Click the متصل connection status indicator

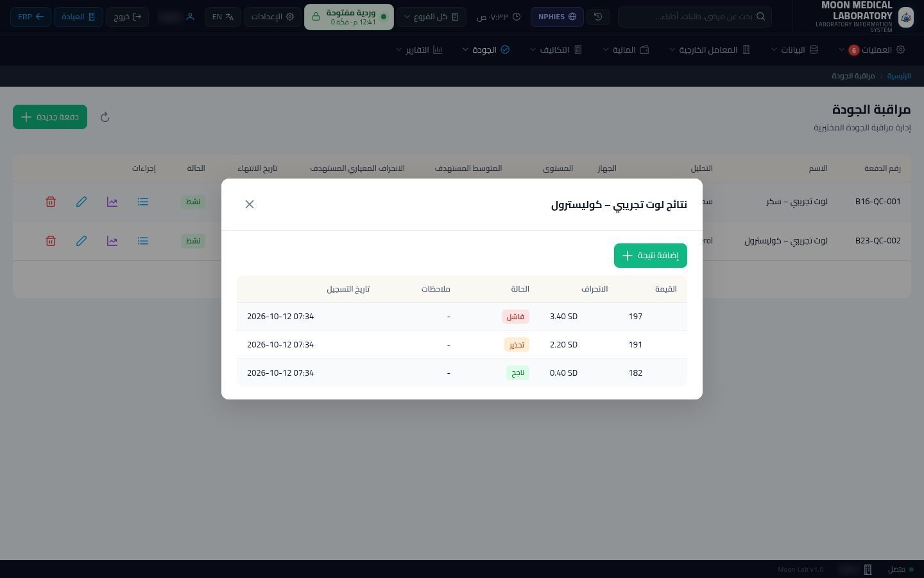[900, 570]
